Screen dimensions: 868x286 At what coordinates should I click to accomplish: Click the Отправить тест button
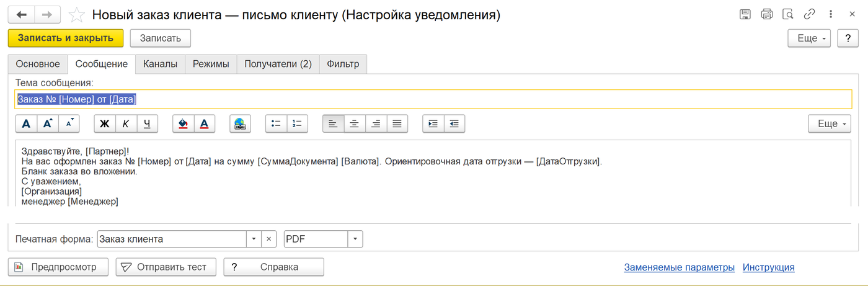coord(166,267)
